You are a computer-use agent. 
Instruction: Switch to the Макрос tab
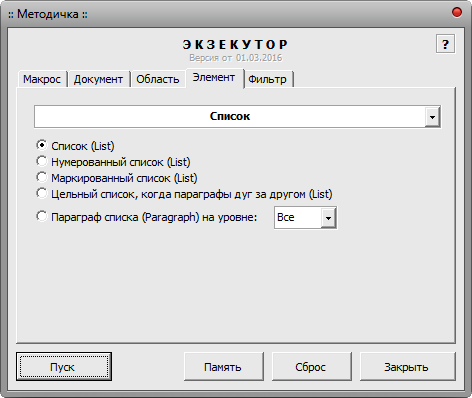click(42, 79)
